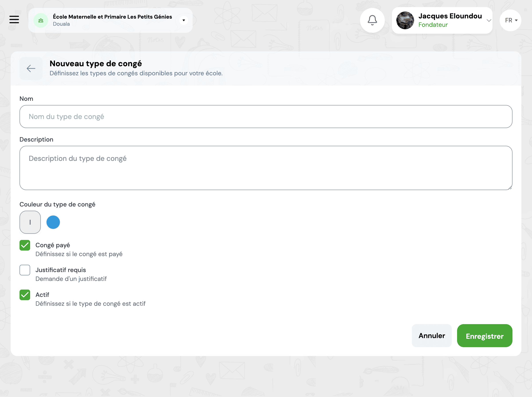The height and width of the screenshot is (397, 532).
Task: Enable the Justificatif requis checkbox
Action: tap(25, 270)
